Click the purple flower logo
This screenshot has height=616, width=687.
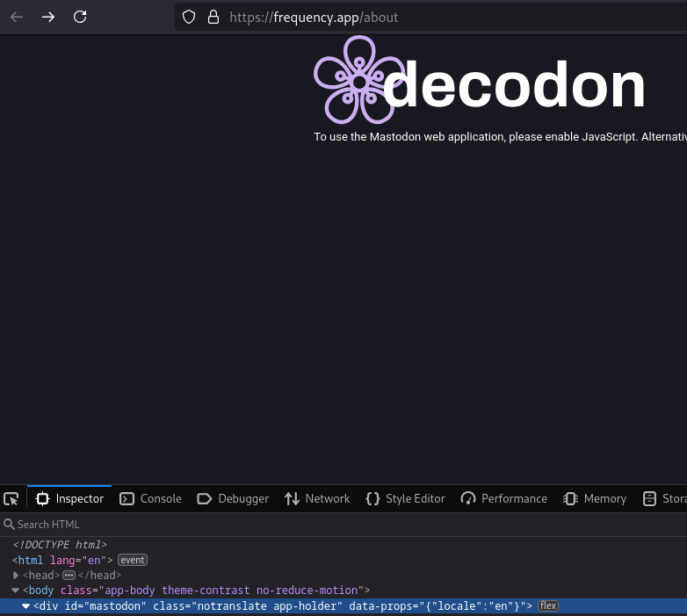tap(359, 80)
